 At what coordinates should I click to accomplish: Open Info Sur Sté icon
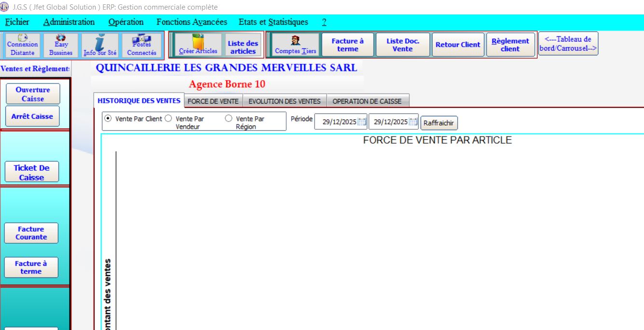pyautogui.click(x=100, y=45)
